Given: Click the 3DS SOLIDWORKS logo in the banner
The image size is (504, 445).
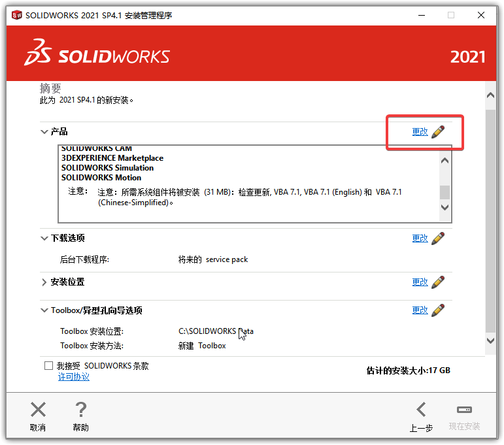Looking at the screenshot, I should click(97, 53).
